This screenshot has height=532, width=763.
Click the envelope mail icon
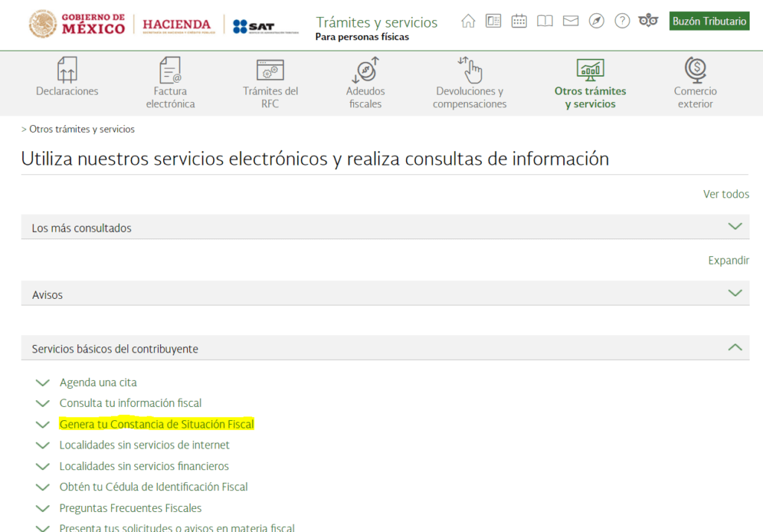tap(571, 21)
